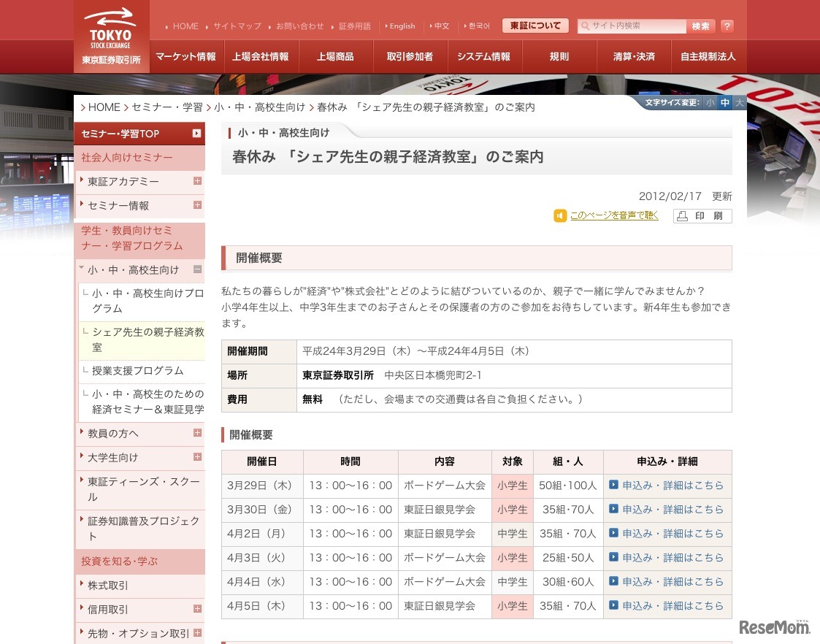Expand the セミナー情報 sidebar section
This screenshot has height=644, width=820.
coord(196,206)
